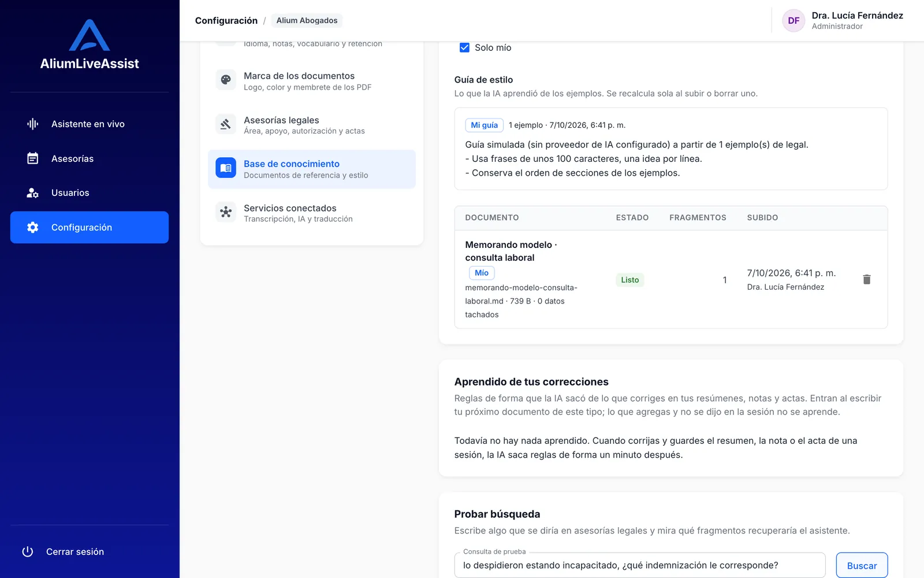Click the Usuarios person icon

(x=33, y=192)
